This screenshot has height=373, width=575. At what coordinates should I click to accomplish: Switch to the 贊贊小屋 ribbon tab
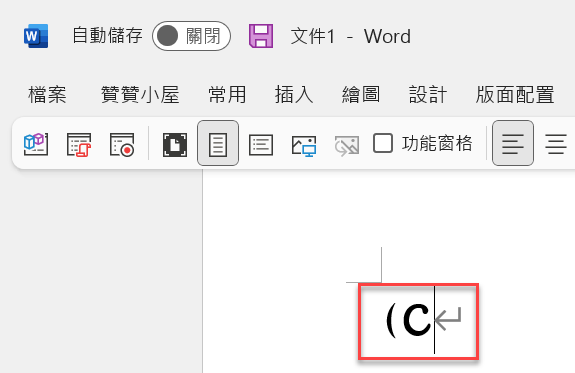click(x=140, y=95)
